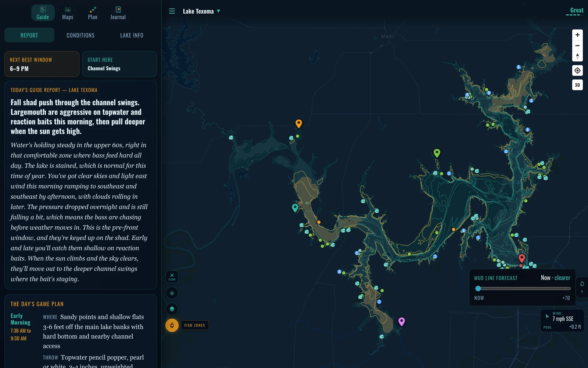Switch to the CONDITIONS tab
Screen dimensions: 588x368
80,35
